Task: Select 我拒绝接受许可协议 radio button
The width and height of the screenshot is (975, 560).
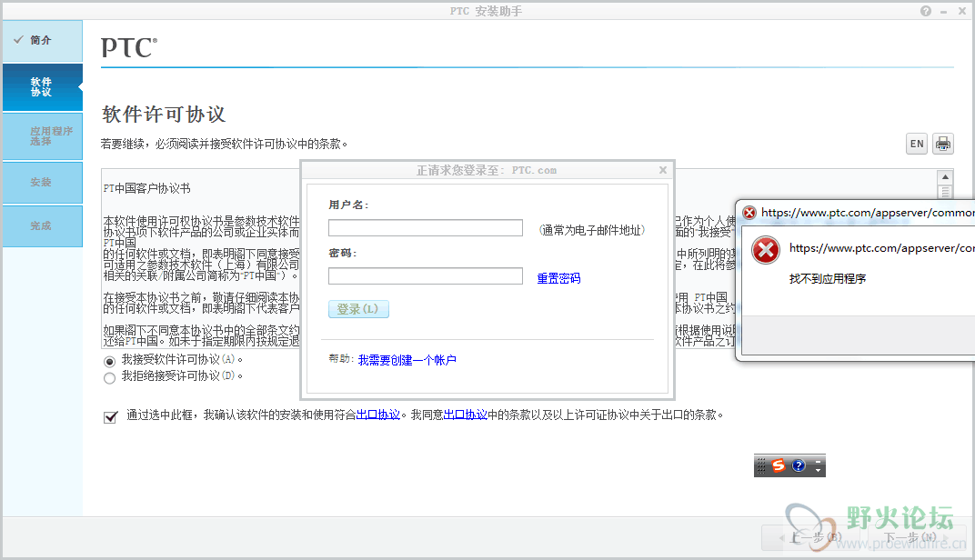Action: pyautogui.click(x=109, y=378)
